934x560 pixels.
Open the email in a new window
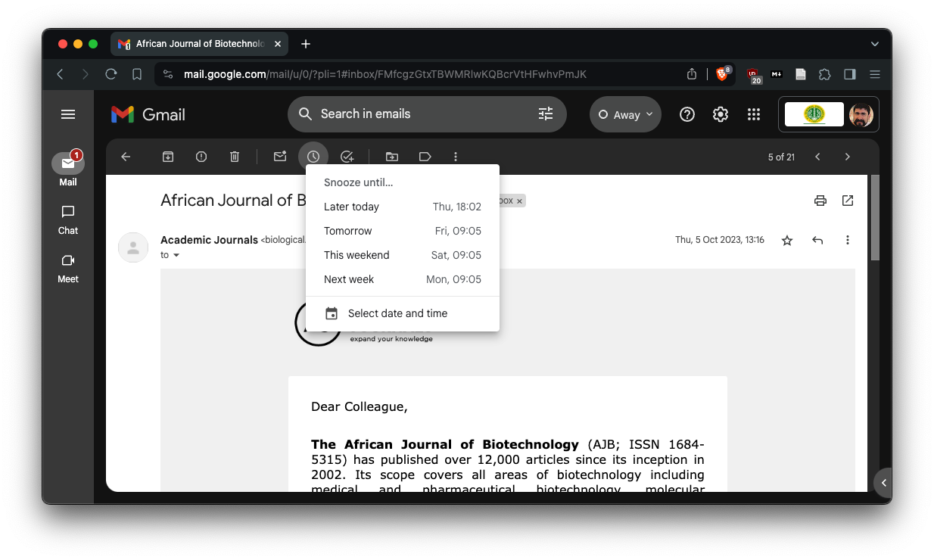coord(848,201)
